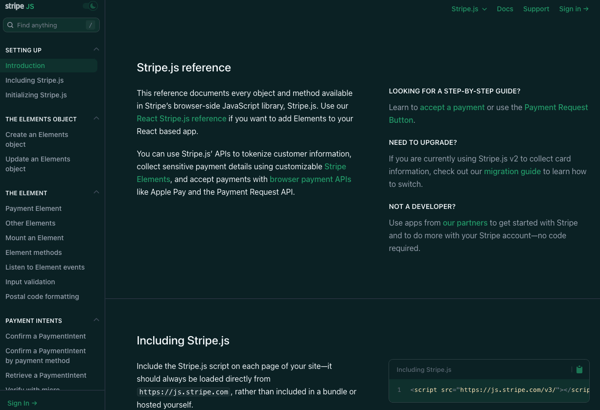
Task: Open Support in the top navigation
Action: tap(536, 9)
